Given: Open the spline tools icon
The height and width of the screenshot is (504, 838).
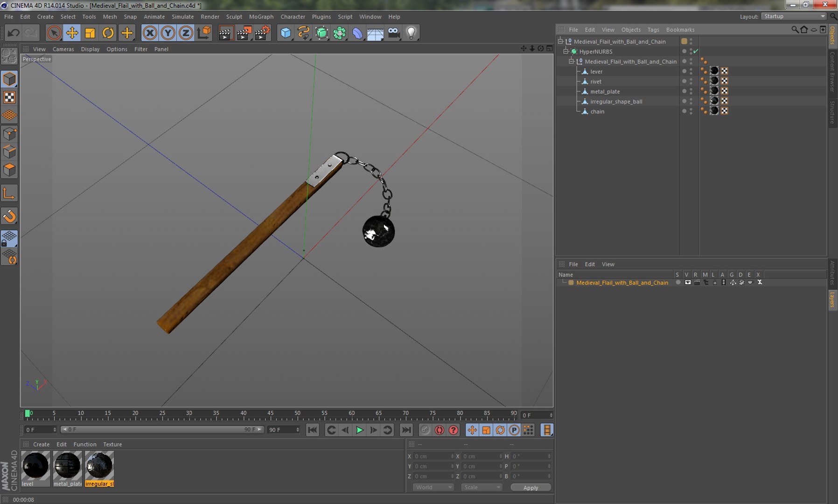Looking at the screenshot, I should [x=304, y=33].
